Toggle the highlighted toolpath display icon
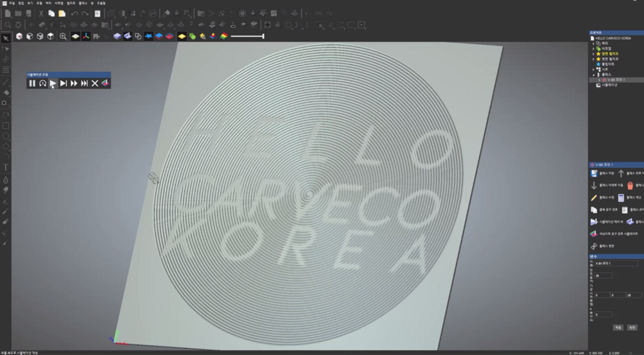Screen dimensions: 644x355 pyautogui.click(x=128, y=37)
